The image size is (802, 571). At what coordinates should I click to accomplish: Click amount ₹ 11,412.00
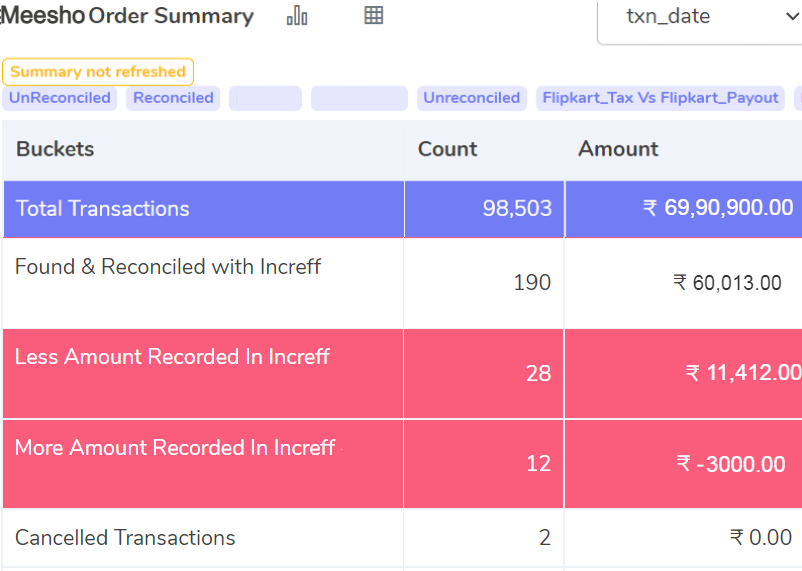743,372
